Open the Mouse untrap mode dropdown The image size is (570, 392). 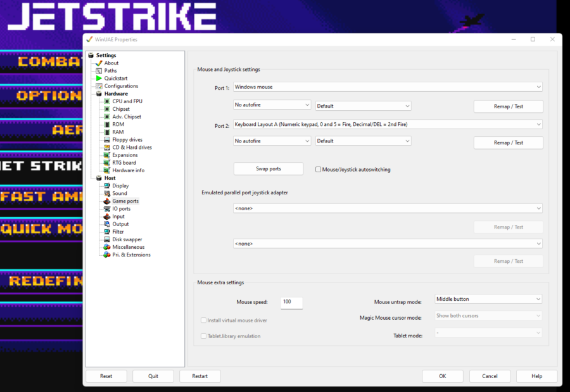tap(488, 299)
